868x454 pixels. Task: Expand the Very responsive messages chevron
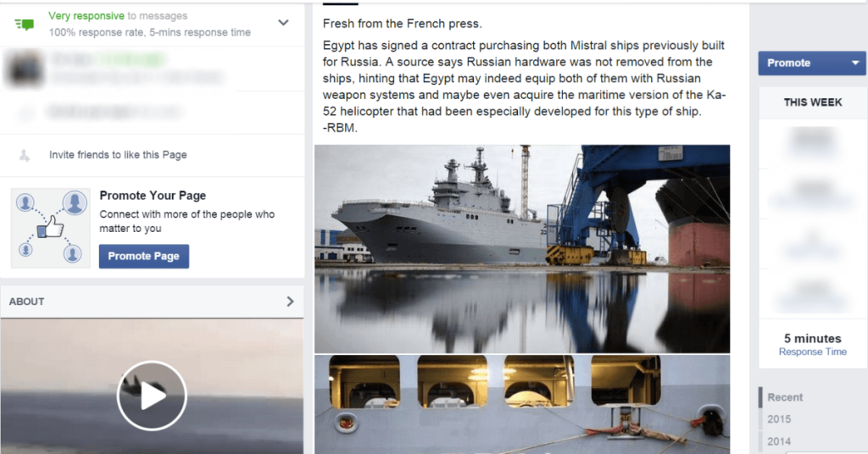coord(283,23)
